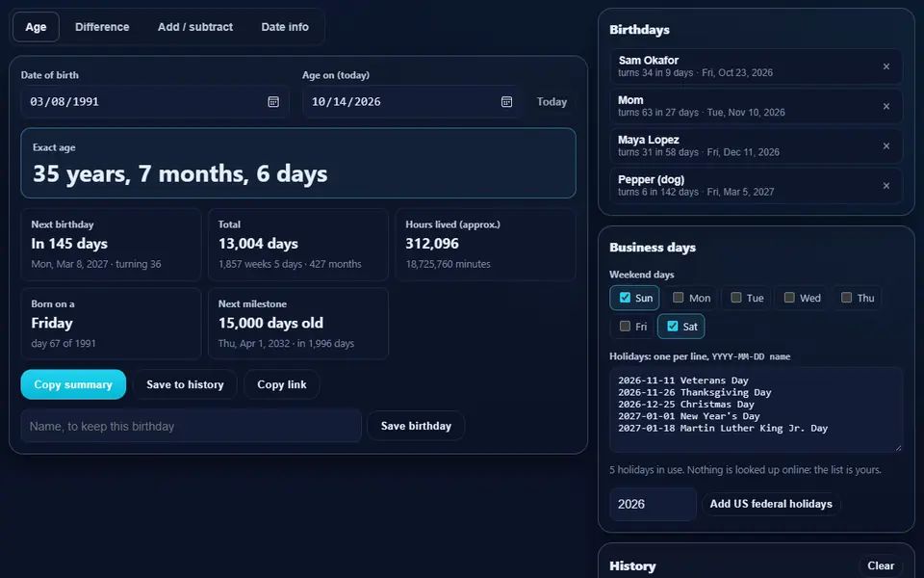
Task: Click Save to history button
Action: [x=185, y=384]
